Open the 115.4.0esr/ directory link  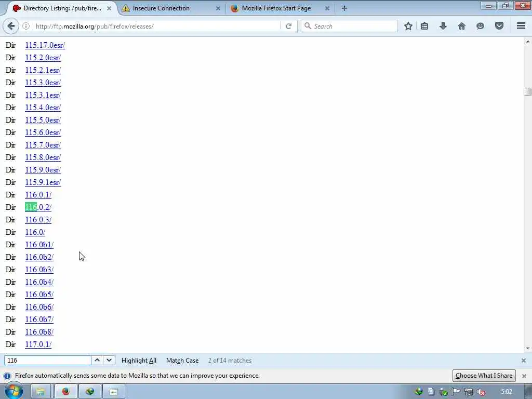point(43,108)
